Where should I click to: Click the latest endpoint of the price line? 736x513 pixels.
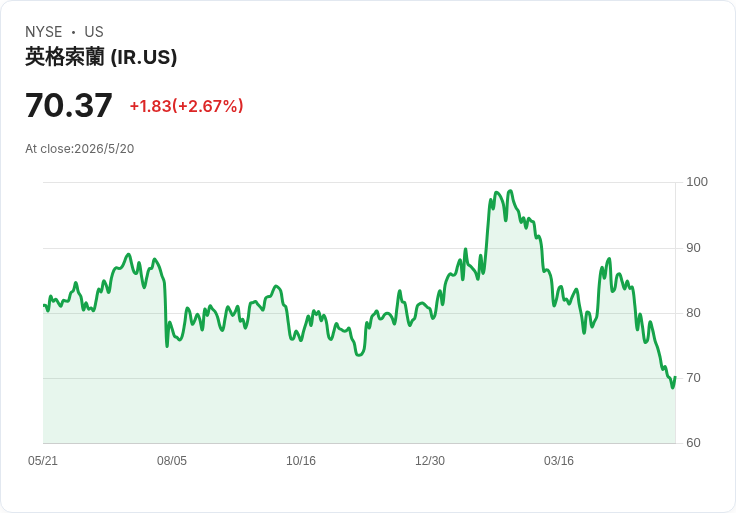pos(675,377)
